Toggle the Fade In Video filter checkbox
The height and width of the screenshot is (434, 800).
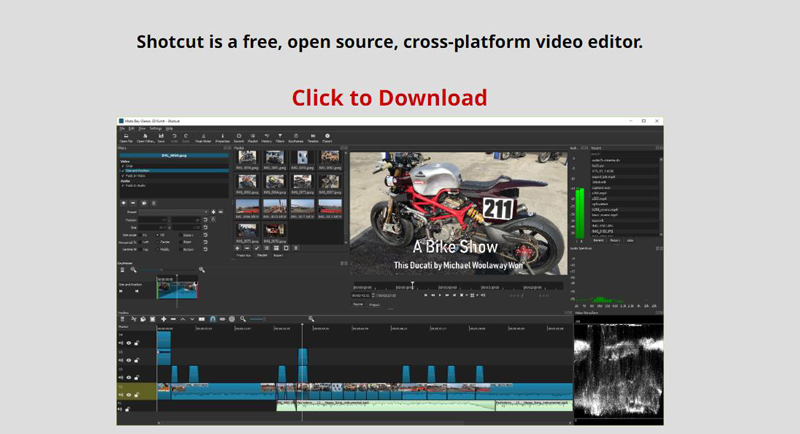[x=122, y=176]
